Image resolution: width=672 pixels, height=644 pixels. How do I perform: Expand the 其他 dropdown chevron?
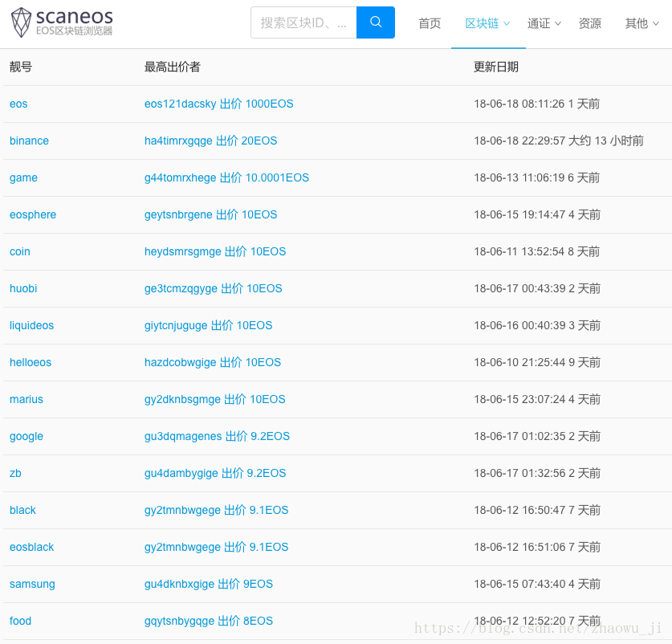click(656, 23)
